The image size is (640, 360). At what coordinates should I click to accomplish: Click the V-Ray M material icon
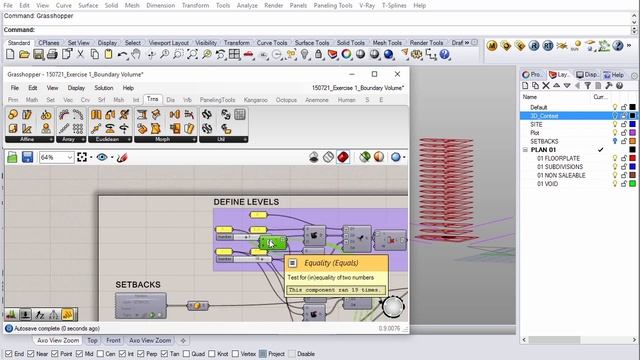point(492,46)
